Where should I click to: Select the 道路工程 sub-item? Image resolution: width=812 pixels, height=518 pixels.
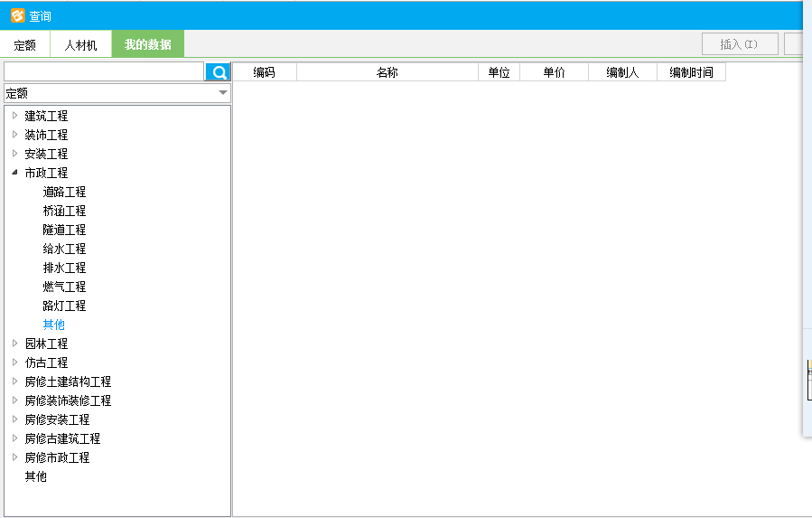point(64,192)
